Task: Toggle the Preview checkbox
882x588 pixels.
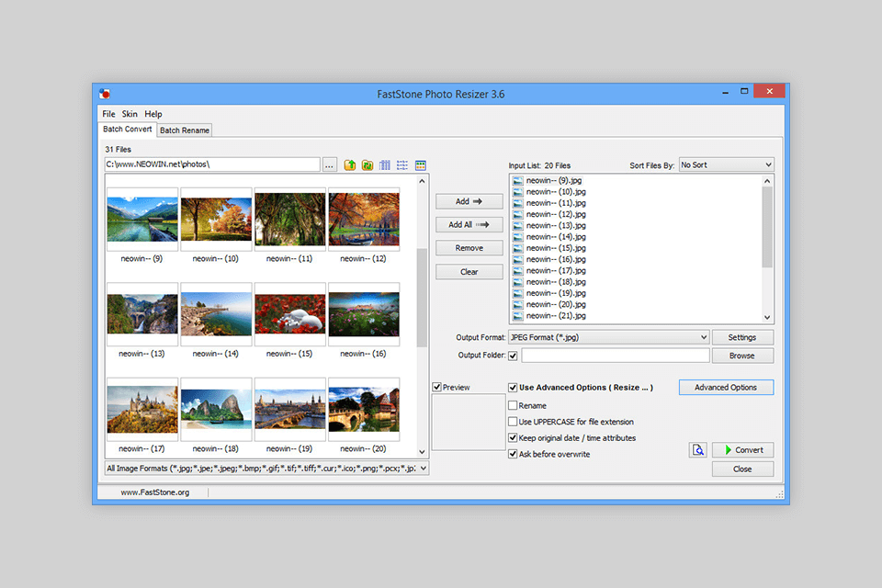Action: [437, 387]
